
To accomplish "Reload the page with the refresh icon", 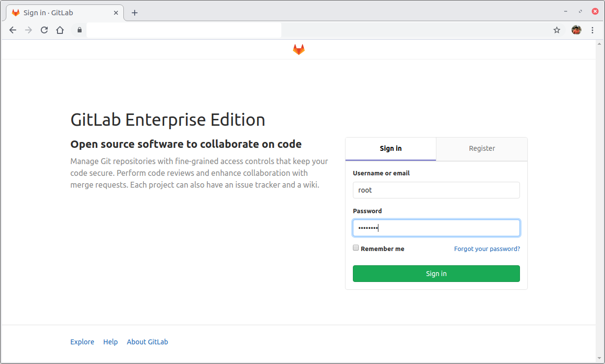I will pos(44,30).
